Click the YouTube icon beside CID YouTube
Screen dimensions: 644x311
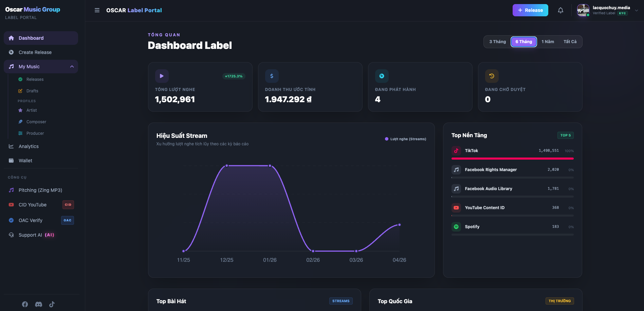point(11,205)
